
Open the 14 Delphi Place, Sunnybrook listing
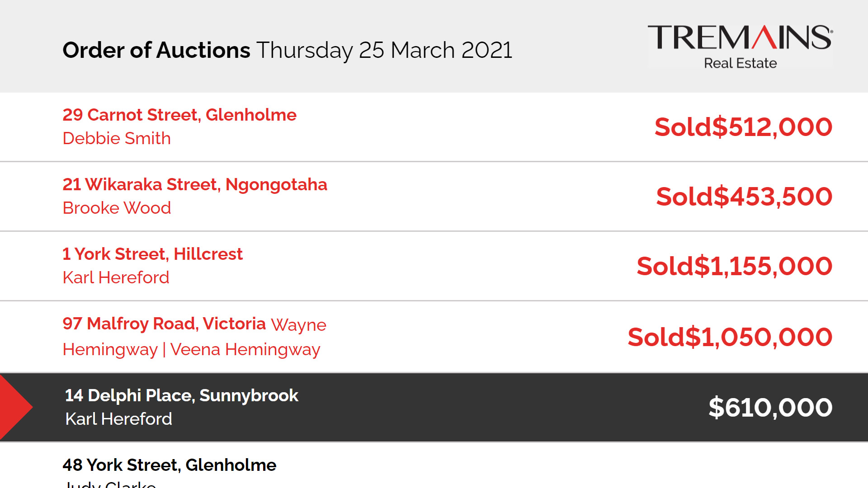tap(181, 395)
